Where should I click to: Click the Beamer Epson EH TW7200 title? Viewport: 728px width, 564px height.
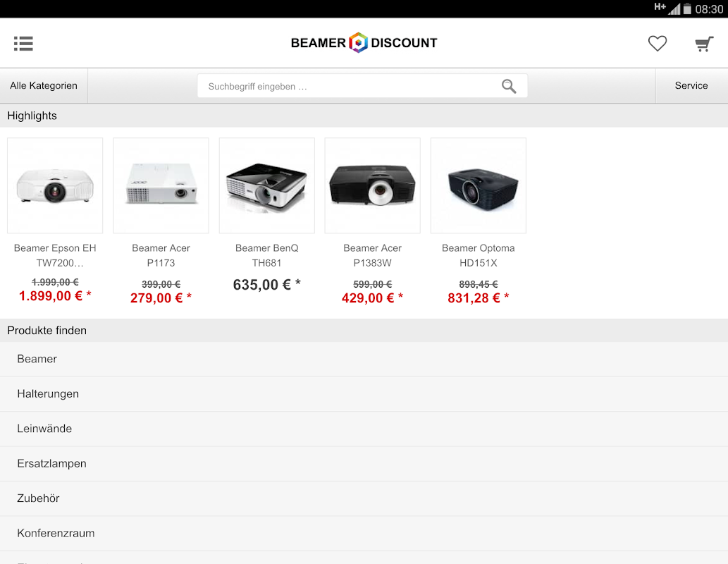coord(55,255)
